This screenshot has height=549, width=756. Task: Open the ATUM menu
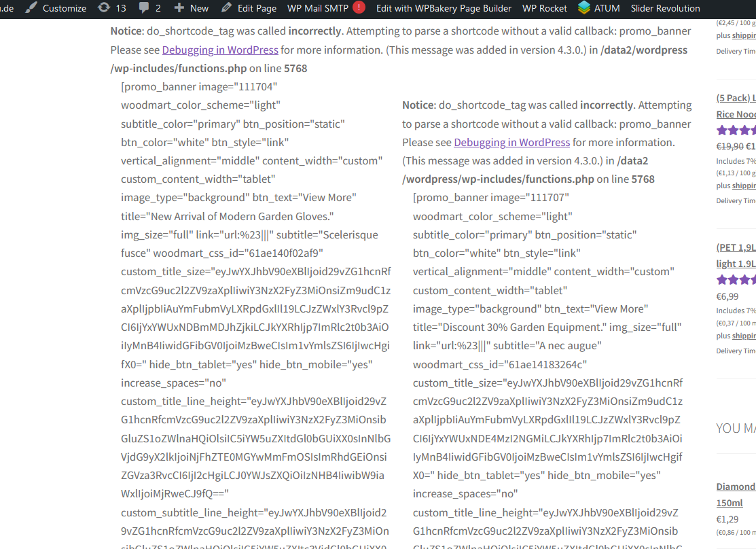pos(599,8)
